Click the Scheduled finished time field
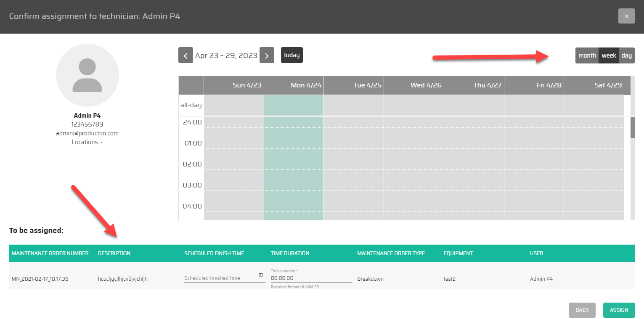Image resolution: width=644 pixels, height=319 pixels. click(x=220, y=278)
